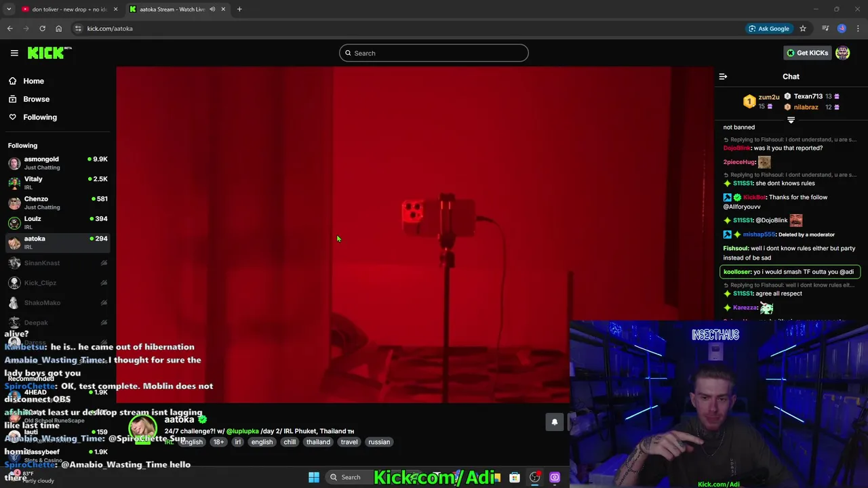Open offline channel SinanKnast
Screen dimensions: 868x488
pyautogui.click(x=57, y=263)
